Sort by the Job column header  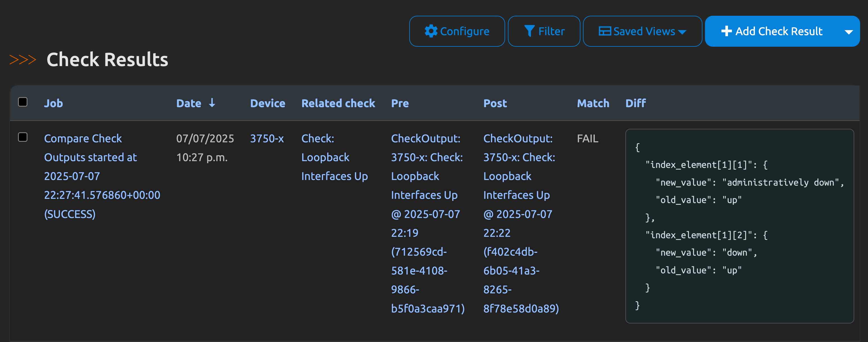[x=53, y=103]
